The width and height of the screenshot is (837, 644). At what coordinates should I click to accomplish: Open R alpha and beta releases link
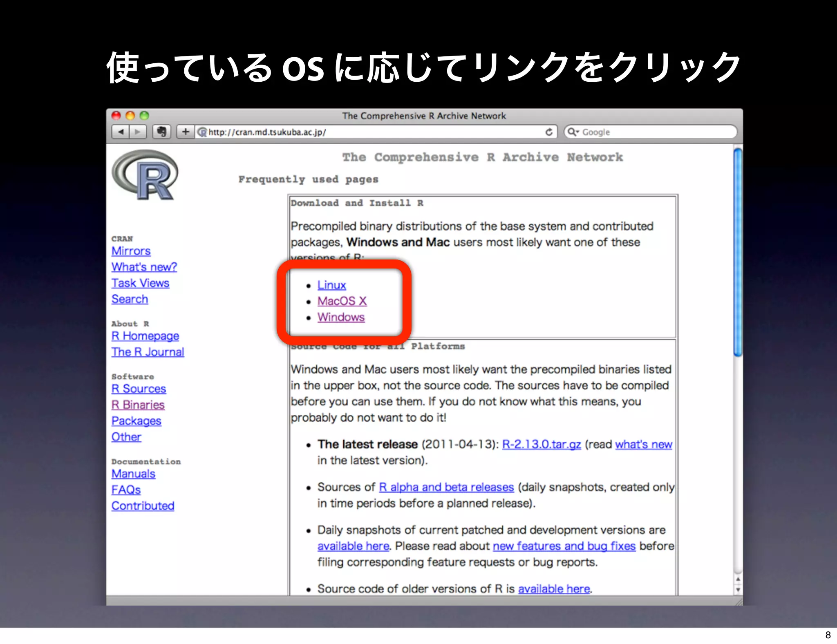(x=446, y=487)
